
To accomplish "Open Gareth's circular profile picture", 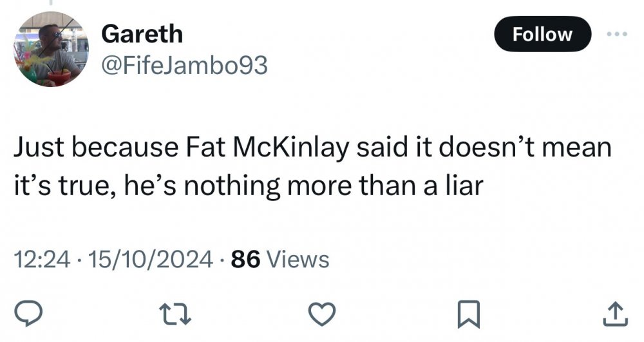I will coord(50,49).
